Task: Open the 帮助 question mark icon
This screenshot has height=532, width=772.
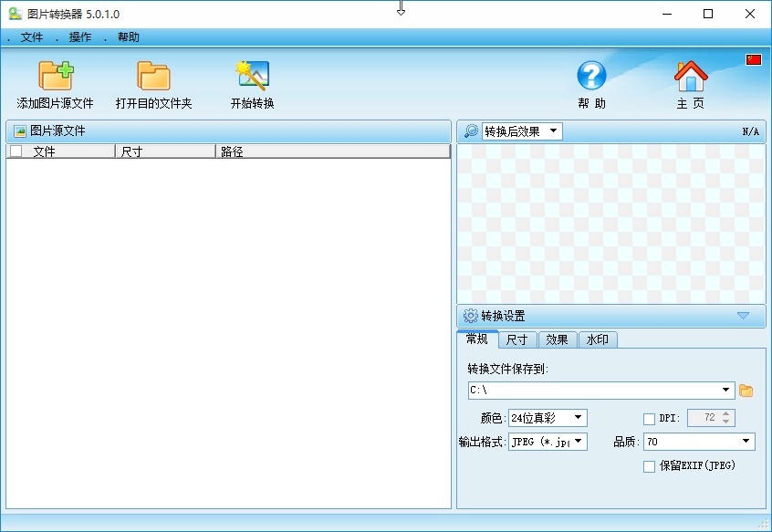Action: (x=591, y=76)
